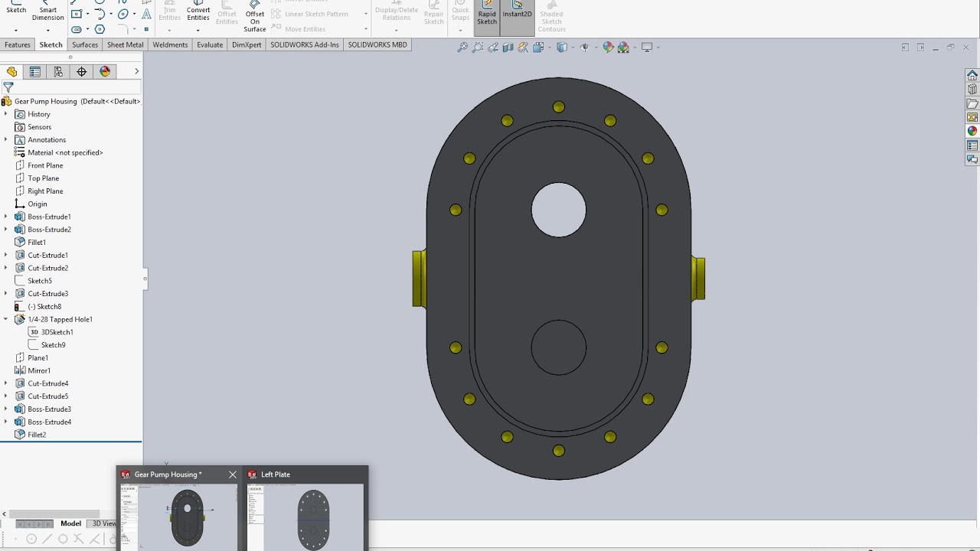Open the ConfigurationManager tab icon
The height and width of the screenshot is (551, 980).
(x=58, y=71)
